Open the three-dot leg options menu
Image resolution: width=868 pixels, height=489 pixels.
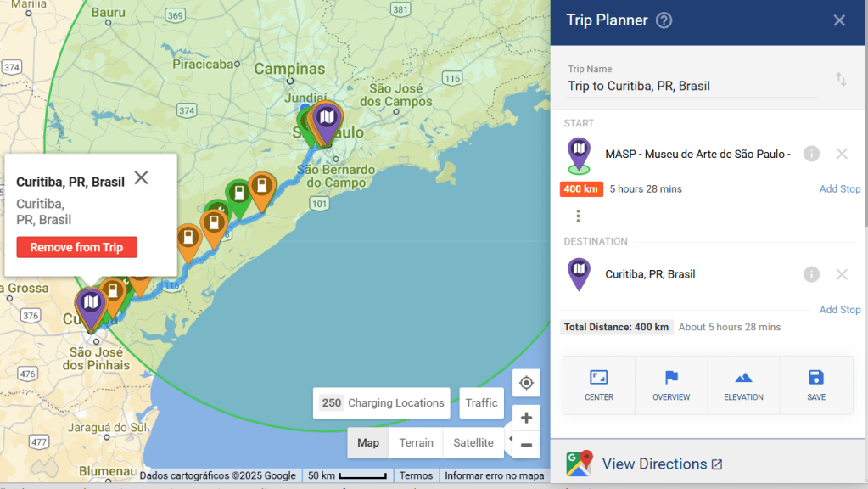click(579, 216)
